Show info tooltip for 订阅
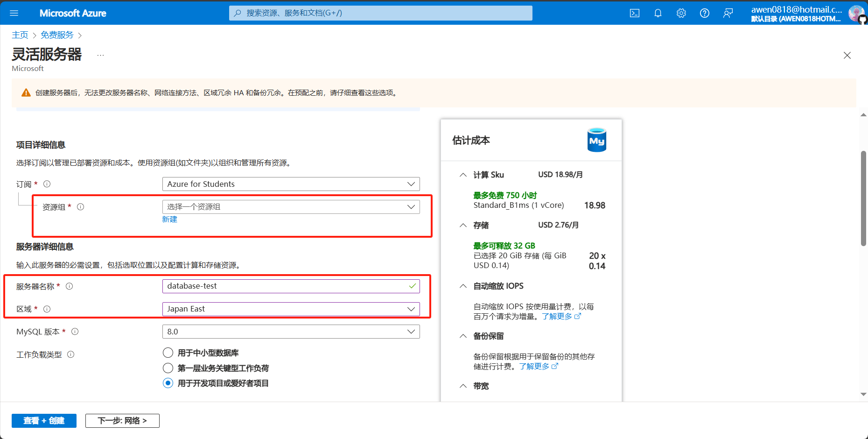This screenshot has width=868, height=439. pyautogui.click(x=47, y=184)
